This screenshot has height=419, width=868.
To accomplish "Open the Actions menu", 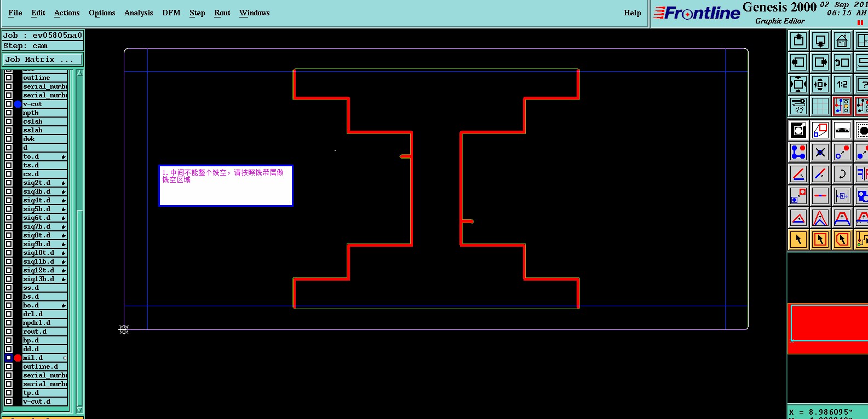I will pos(67,13).
